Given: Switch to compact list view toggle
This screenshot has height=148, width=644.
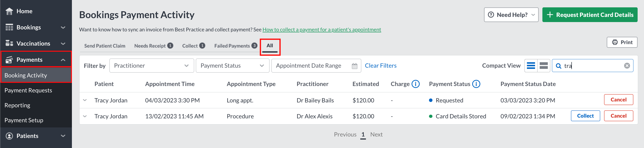Looking at the screenshot, I should pos(531,66).
